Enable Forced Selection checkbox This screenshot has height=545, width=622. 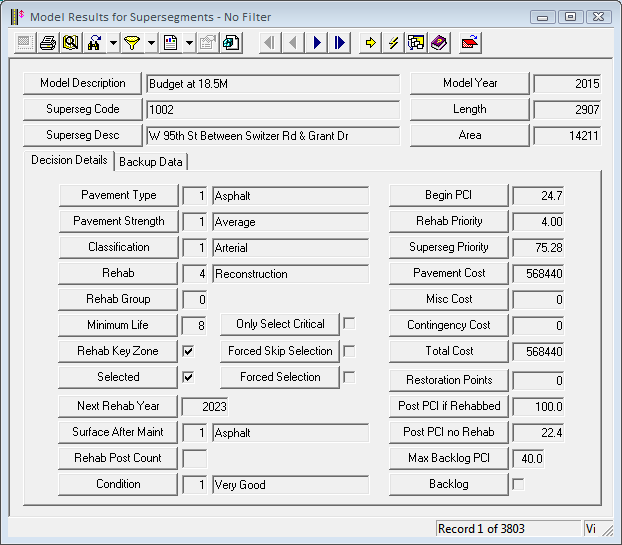[x=349, y=377]
